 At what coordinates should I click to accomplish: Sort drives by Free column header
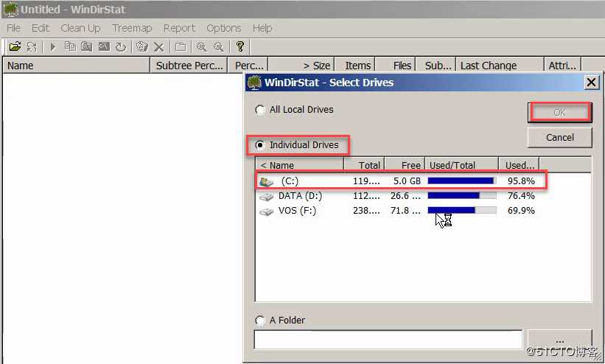(x=405, y=165)
